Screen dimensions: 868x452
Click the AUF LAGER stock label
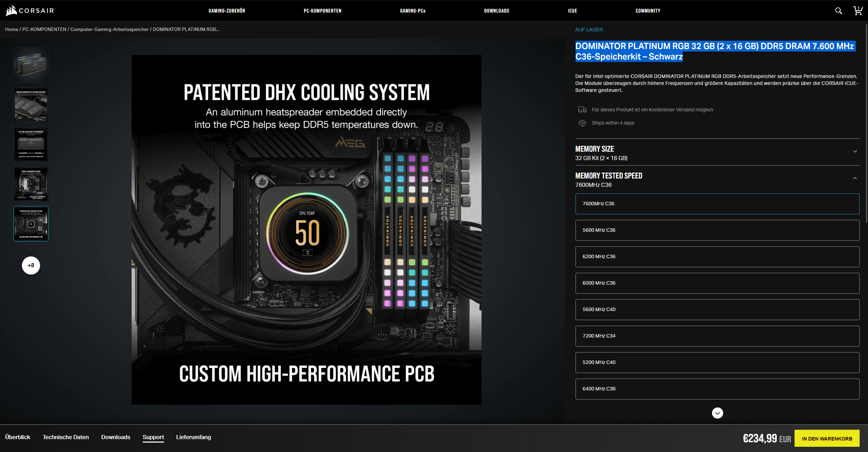589,30
